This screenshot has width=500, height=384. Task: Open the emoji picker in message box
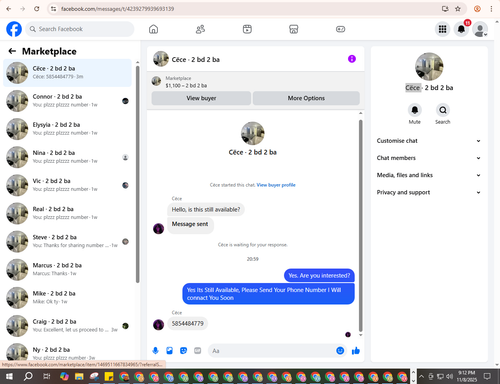tap(340, 351)
